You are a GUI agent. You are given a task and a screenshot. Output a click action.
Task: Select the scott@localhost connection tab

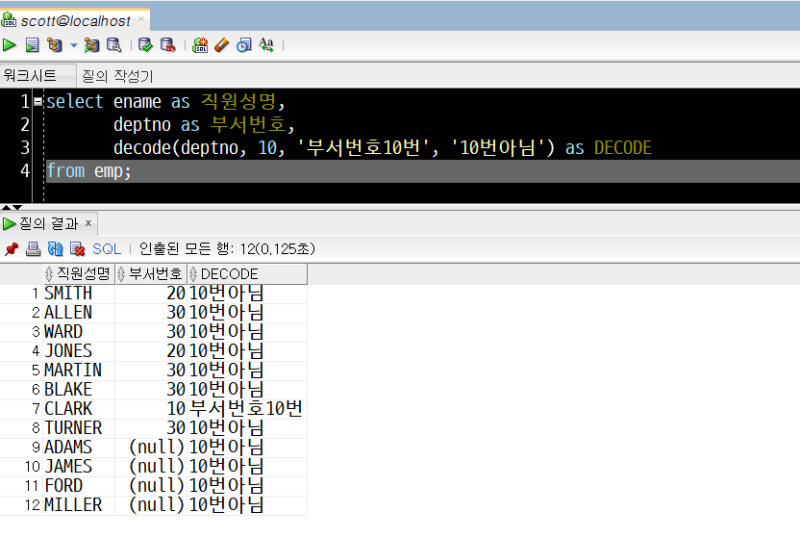75,21
